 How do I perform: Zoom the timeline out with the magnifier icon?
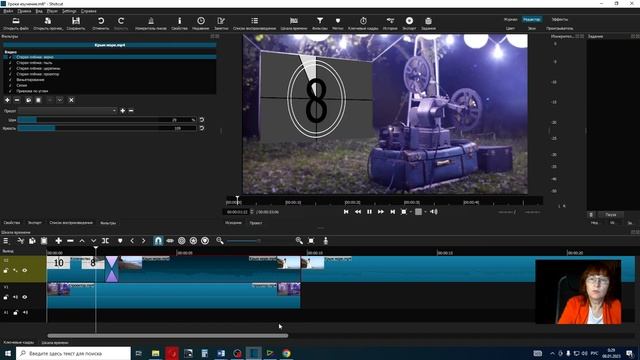pos(220,241)
